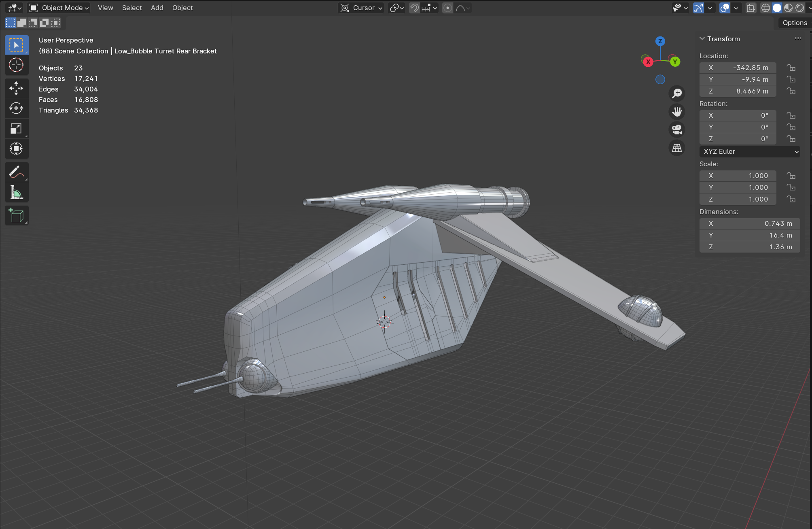Lock the Scale X value
Image resolution: width=812 pixels, height=529 pixels.
[x=791, y=176]
